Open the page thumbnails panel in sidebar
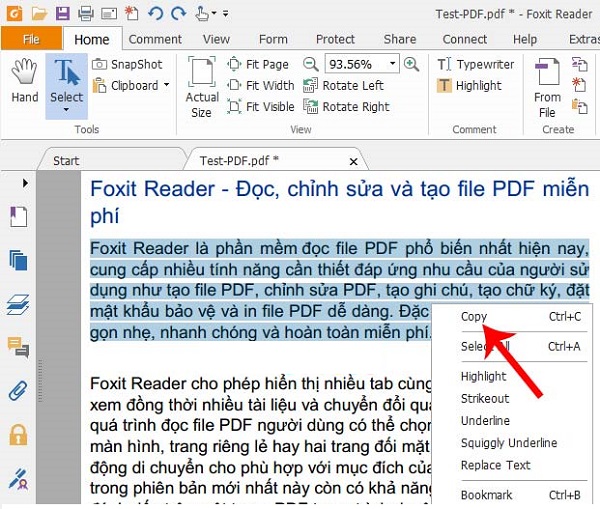Viewport: 600px width, 509px height. coord(18,260)
